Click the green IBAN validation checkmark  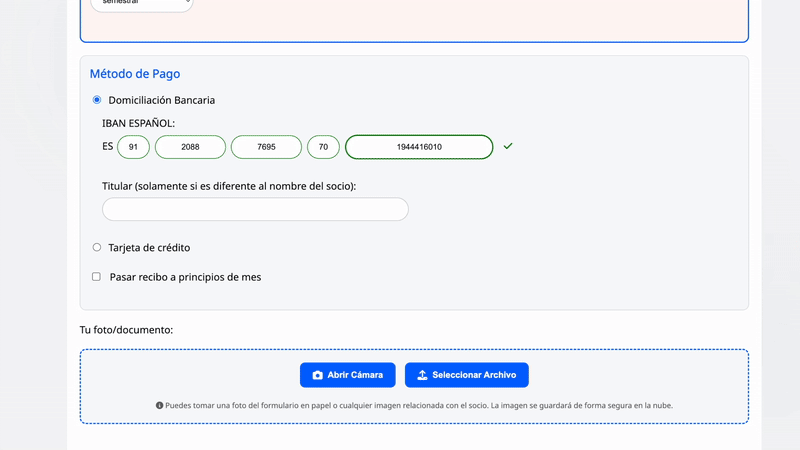point(508,146)
